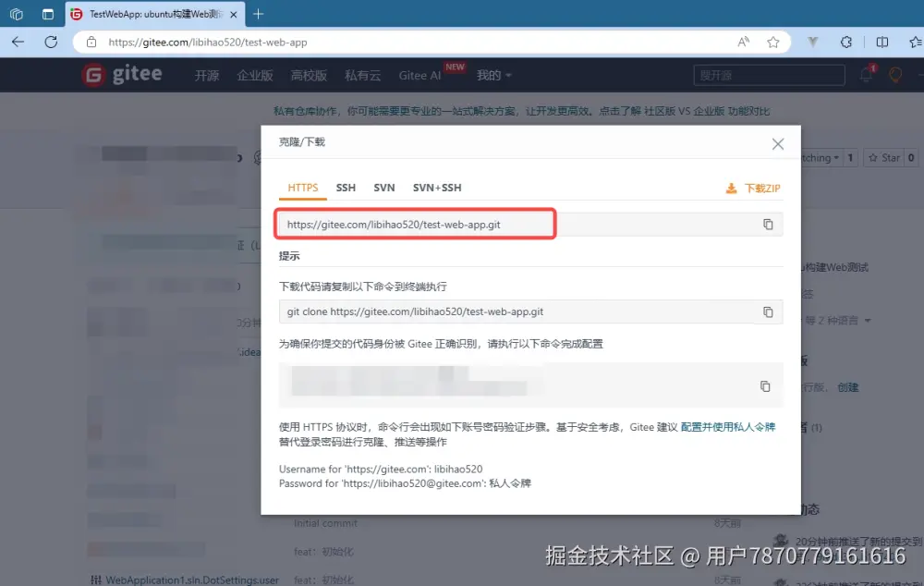Viewport: 924px width, 586px height.
Task: Expand the 我的 dropdown menu
Action: (x=493, y=76)
